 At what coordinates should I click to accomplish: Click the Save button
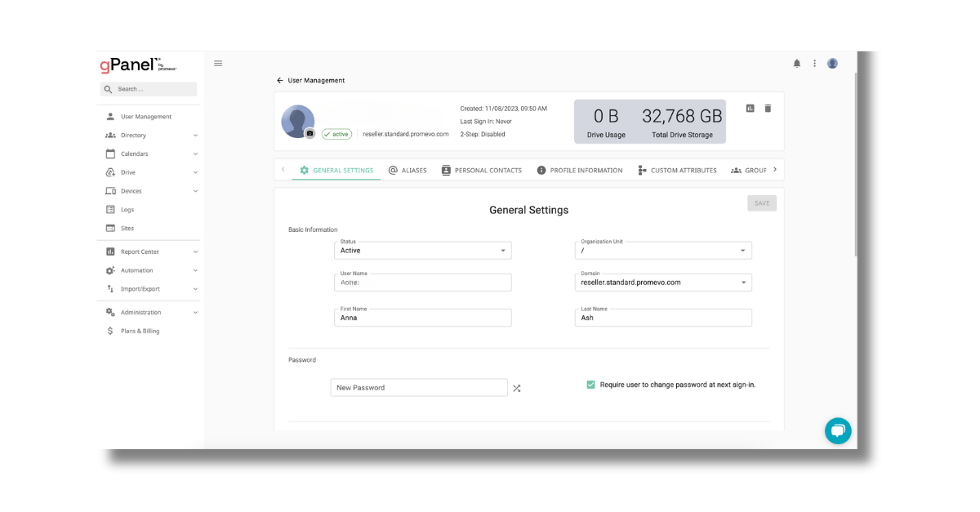click(x=761, y=203)
